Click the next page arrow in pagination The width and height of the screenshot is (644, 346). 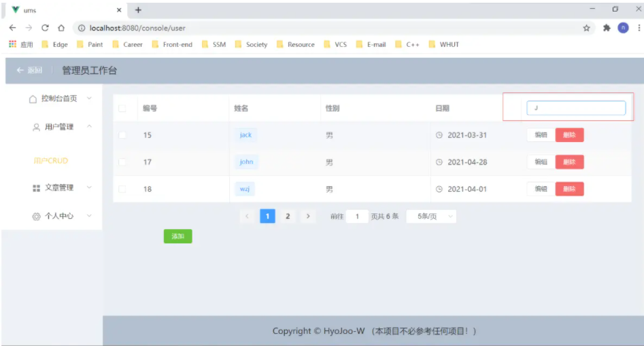coord(308,216)
